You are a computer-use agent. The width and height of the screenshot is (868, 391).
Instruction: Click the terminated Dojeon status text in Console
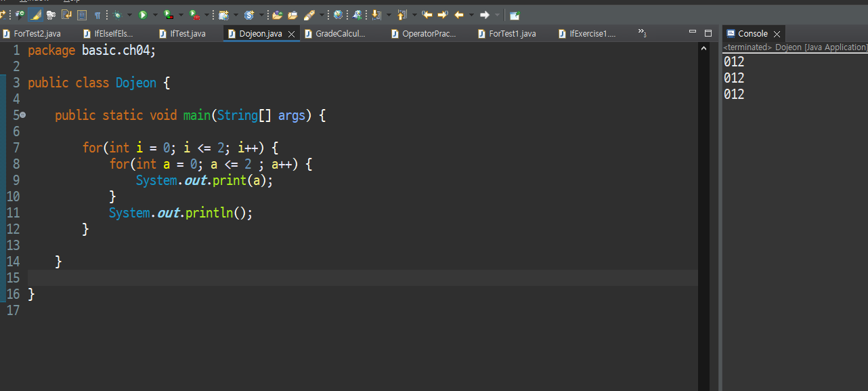(x=795, y=47)
